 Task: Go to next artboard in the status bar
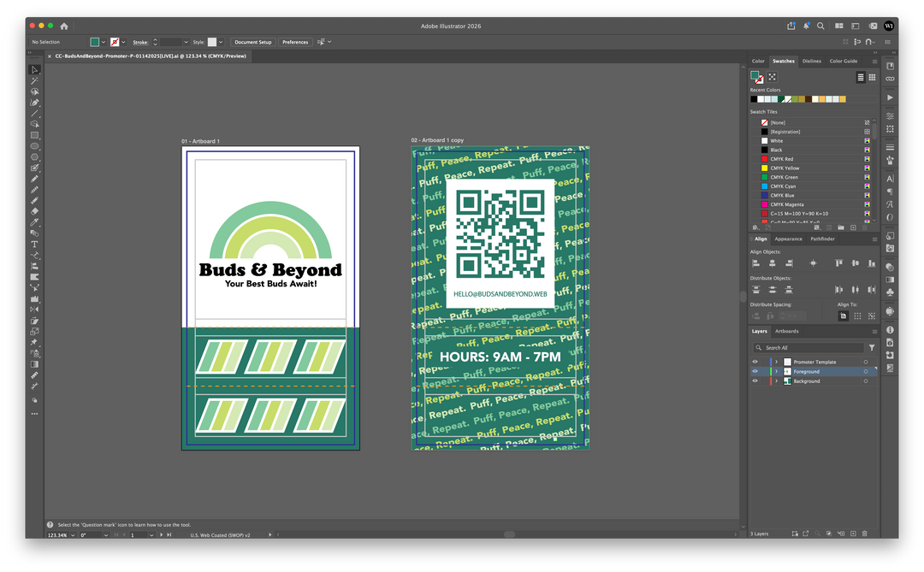point(161,535)
